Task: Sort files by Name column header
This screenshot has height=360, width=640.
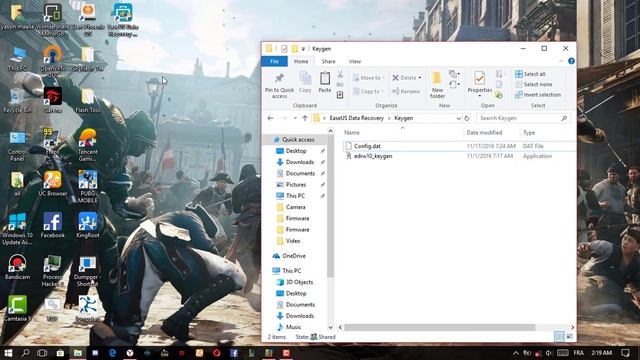Action: 351,133
